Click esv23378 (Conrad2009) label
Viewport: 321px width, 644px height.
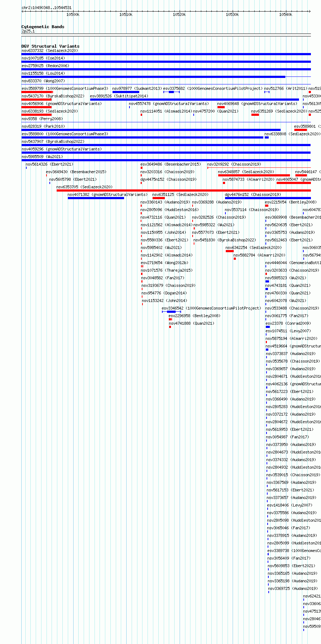[288, 324]
